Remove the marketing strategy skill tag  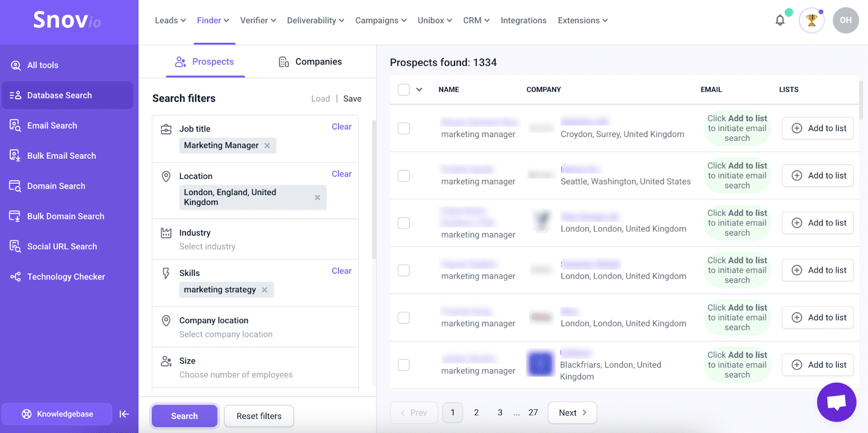pyautogui.click(x=265, y=290)
